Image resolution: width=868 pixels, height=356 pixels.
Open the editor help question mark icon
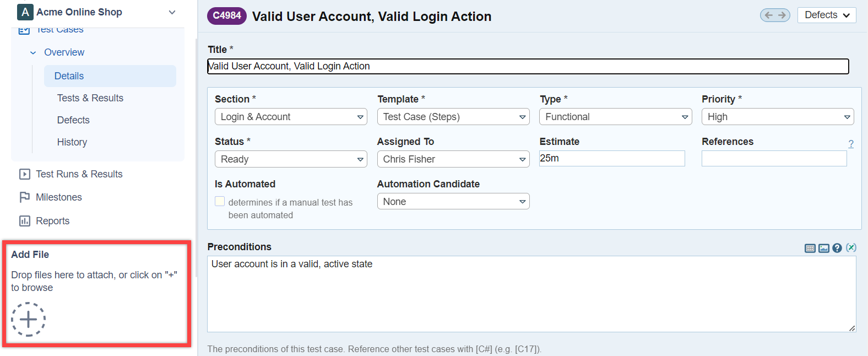pyautogui.click(x=837, y=248)
